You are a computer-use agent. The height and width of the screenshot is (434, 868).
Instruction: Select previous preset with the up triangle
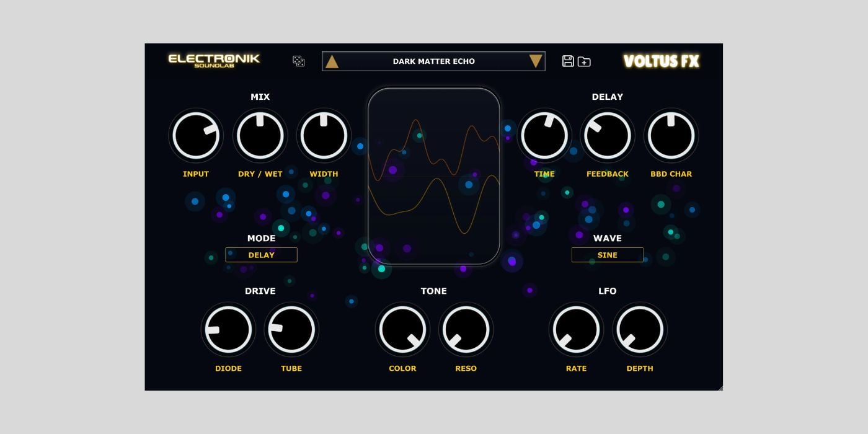coord(333,61)
